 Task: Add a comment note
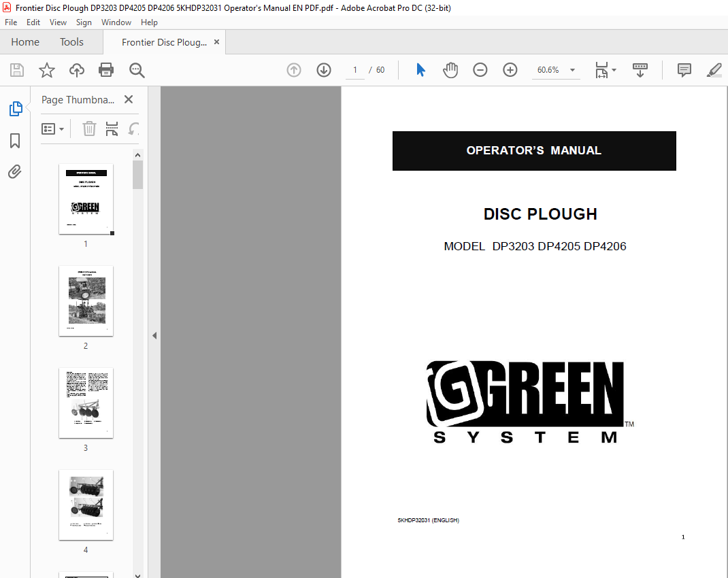pyautogui.click(x=684, y=70)
